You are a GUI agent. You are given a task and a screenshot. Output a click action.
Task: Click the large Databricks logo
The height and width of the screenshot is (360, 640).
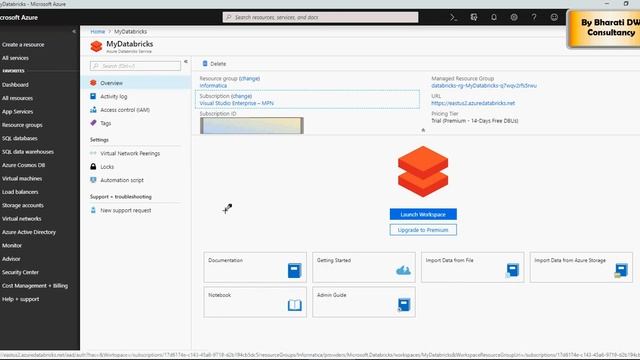(x=423, y=171)
